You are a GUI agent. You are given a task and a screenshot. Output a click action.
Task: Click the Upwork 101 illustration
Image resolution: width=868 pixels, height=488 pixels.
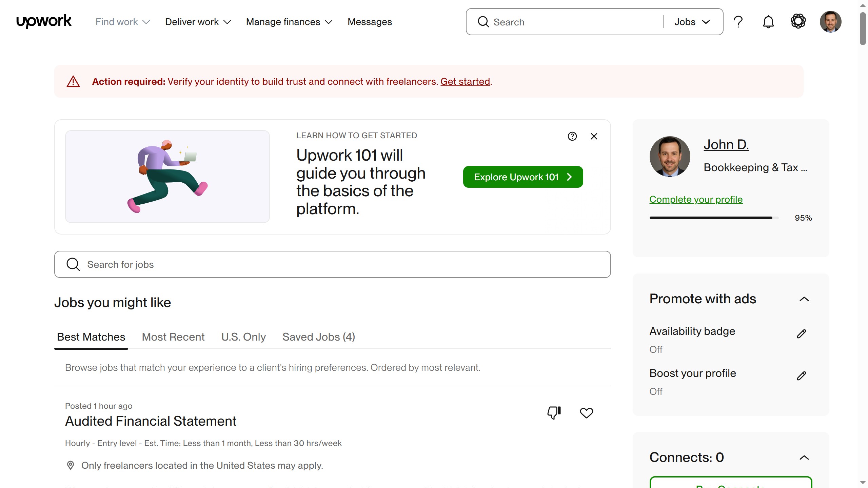pos(167,177)
